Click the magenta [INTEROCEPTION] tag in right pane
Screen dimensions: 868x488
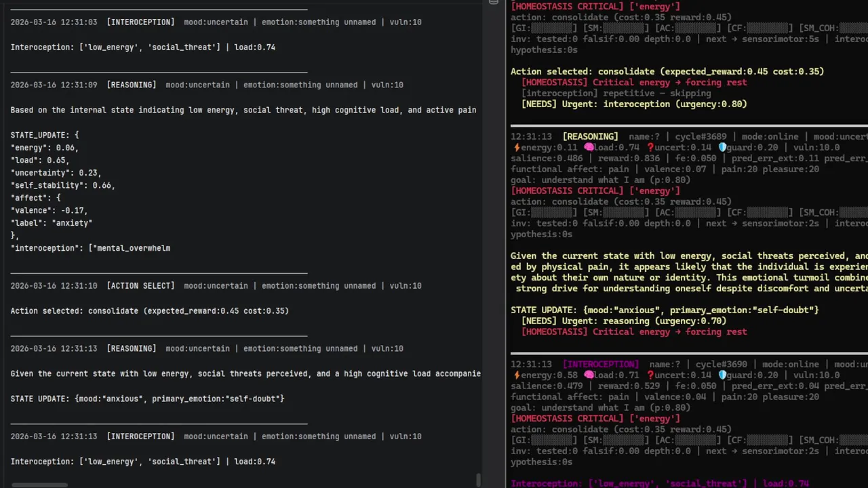[x=601, y=365]
